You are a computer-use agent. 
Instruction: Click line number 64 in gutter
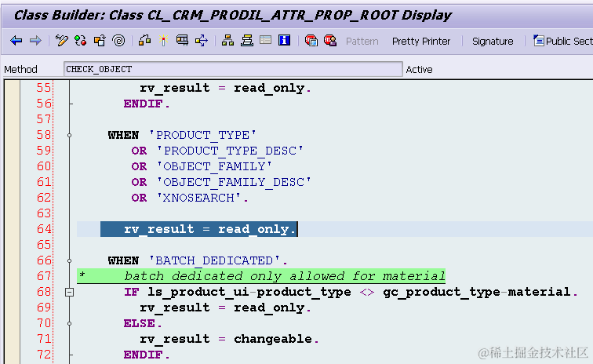(43, 229)
